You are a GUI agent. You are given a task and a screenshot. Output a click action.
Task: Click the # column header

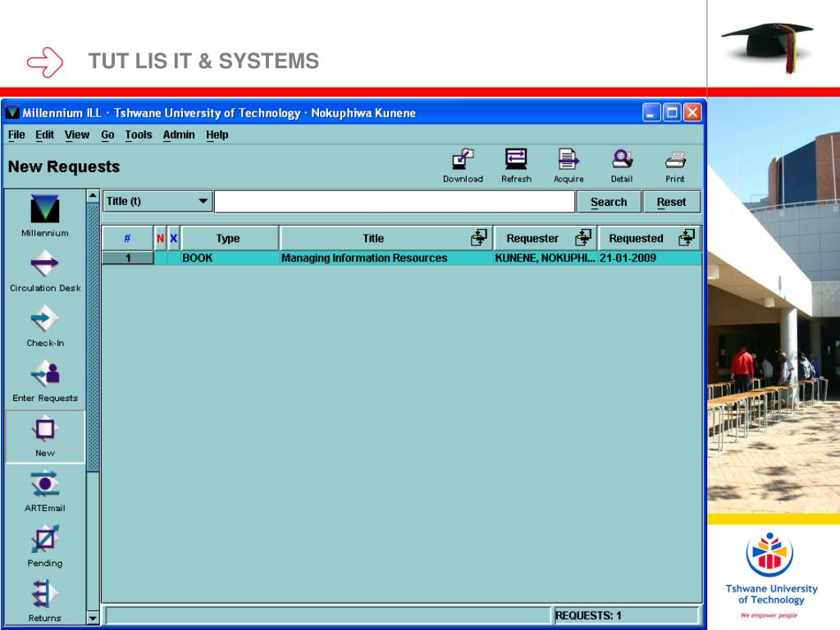click(127, 239)
